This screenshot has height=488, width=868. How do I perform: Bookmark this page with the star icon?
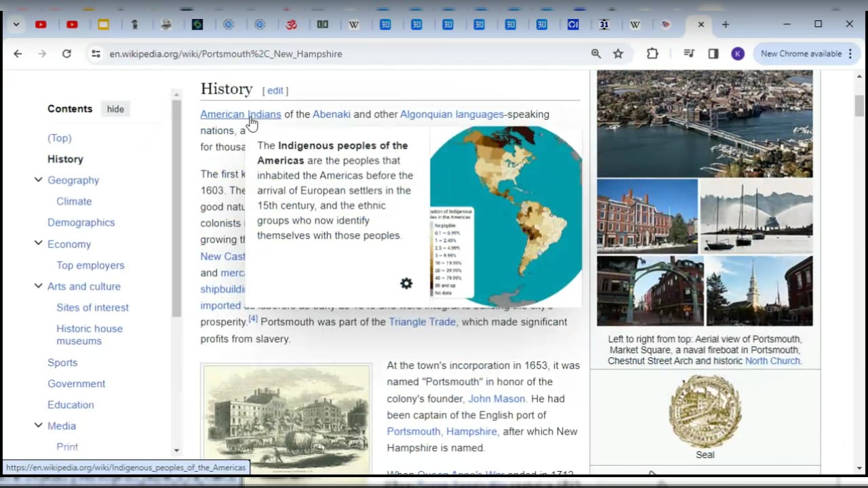(x=618, y=54)
